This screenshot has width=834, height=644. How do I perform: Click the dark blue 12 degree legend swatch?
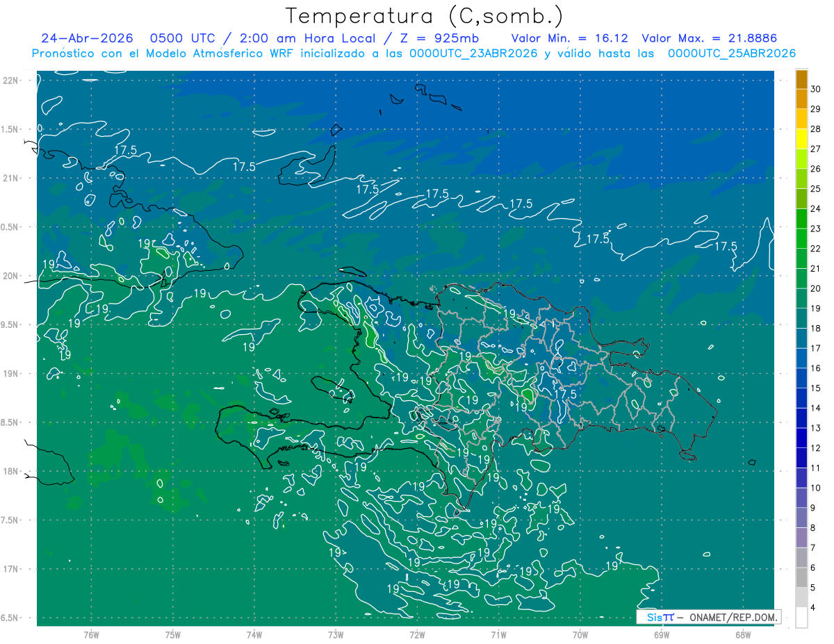[x=801, y=438]
